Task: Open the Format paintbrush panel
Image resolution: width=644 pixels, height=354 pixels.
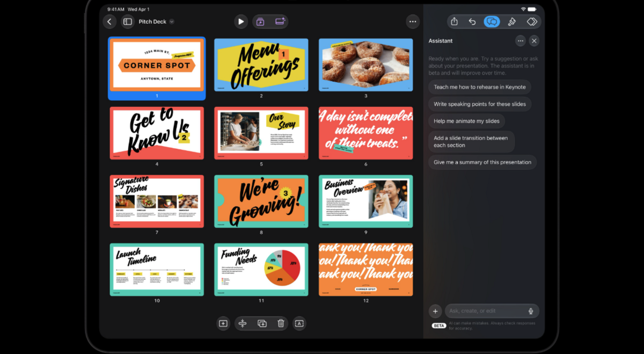Action: click(x=512, y=21)
